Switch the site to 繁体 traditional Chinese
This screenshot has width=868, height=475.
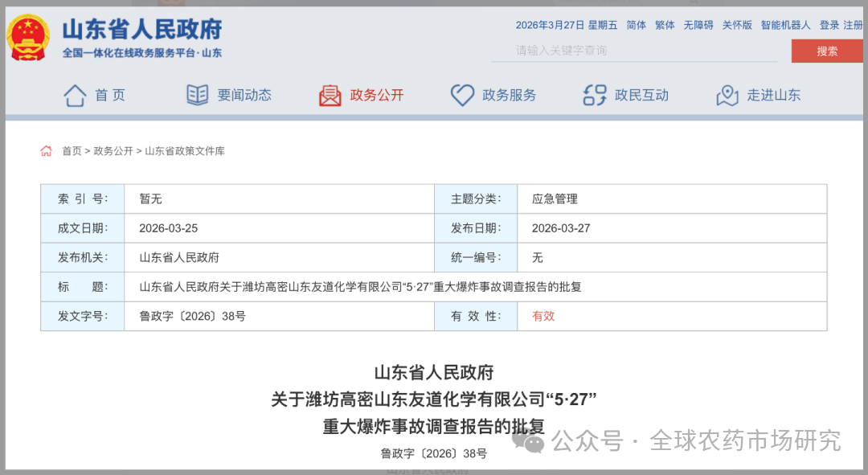coord(664,25)
